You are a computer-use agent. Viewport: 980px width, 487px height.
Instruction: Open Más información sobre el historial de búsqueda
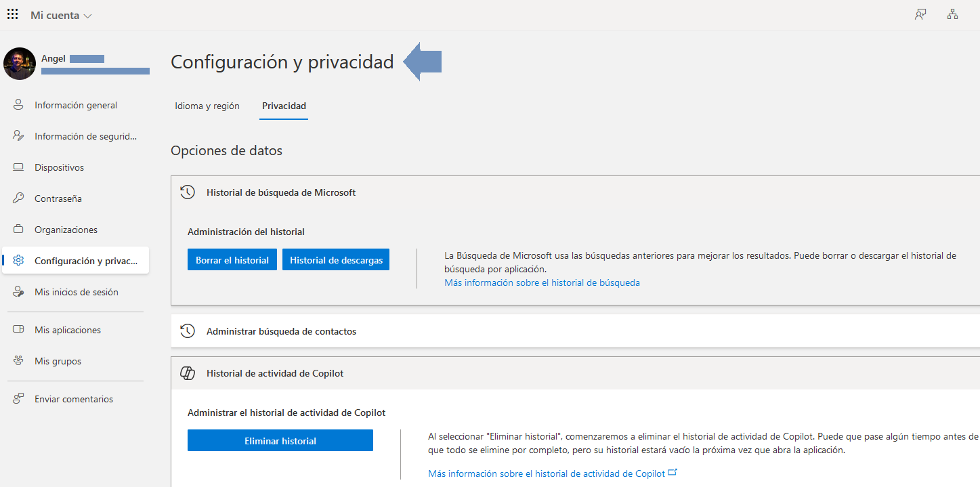tap(542, 282)
